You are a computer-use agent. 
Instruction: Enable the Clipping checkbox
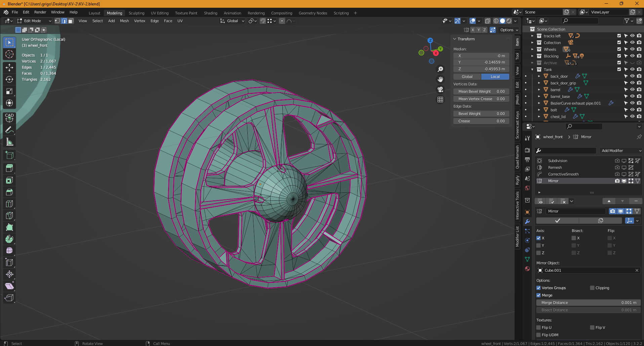pyautogui.click(x=592, y=288)
